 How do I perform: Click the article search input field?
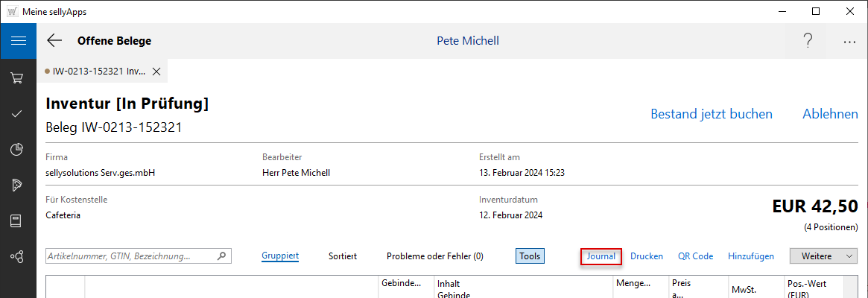131,256
